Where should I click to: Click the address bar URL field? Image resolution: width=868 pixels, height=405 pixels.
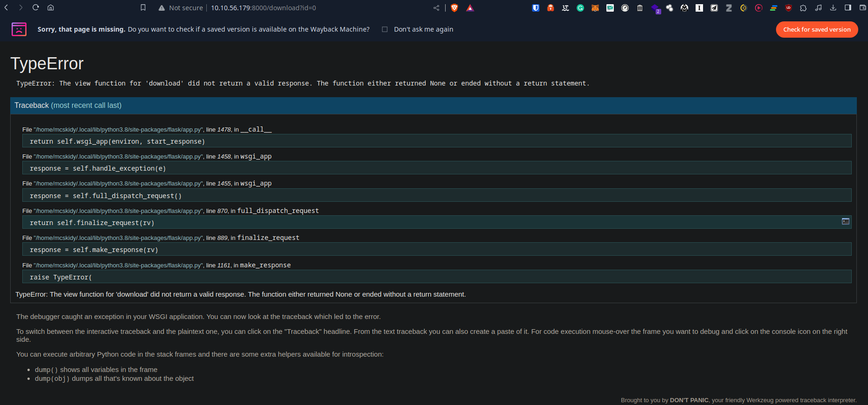263,8
